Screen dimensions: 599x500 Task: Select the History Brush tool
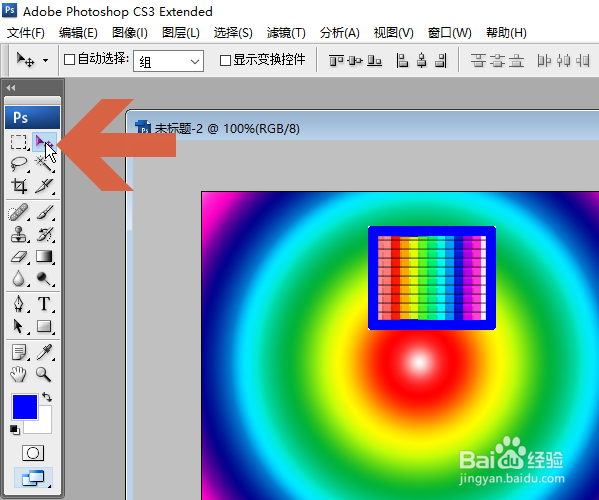44,234
